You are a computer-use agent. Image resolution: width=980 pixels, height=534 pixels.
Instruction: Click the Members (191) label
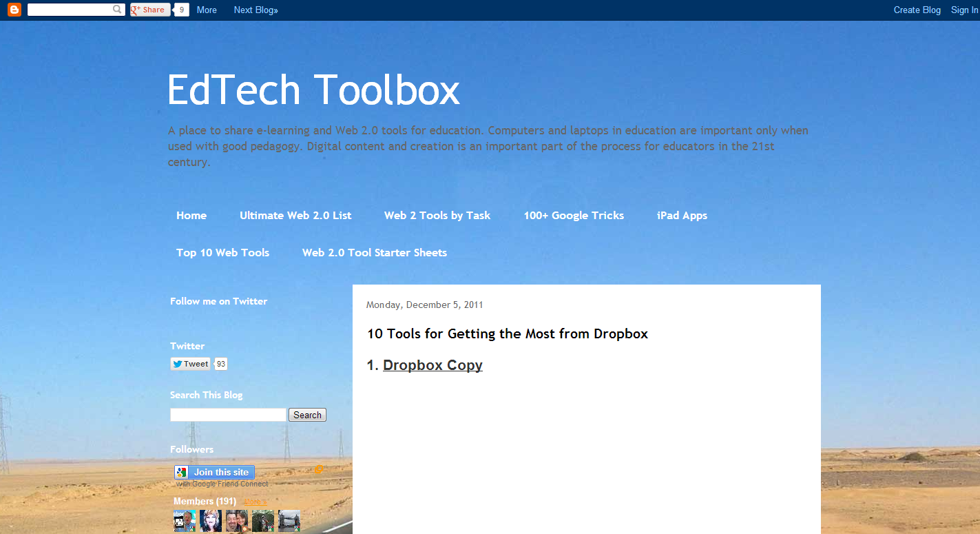point(205,501)
